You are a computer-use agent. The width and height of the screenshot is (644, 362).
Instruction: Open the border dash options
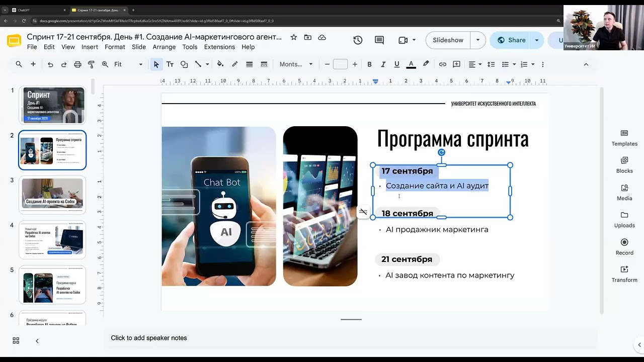[264, 64]
